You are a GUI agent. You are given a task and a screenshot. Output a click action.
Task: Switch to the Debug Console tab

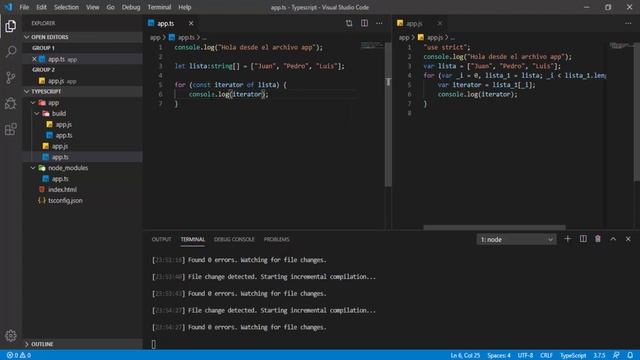234,240
